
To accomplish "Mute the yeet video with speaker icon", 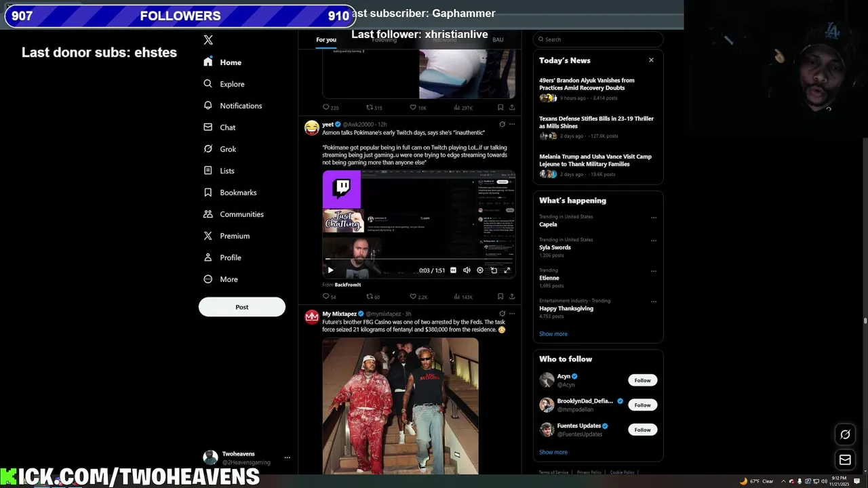I will (467, 270).
